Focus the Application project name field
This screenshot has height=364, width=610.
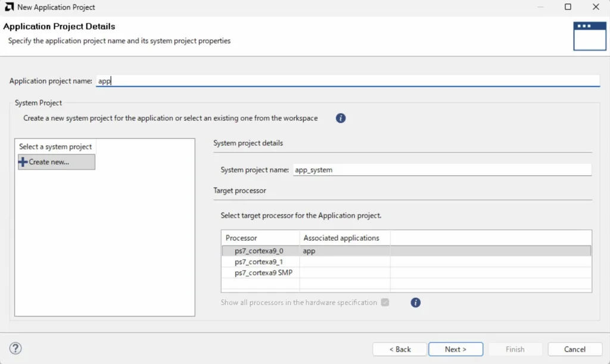point(347,81)
